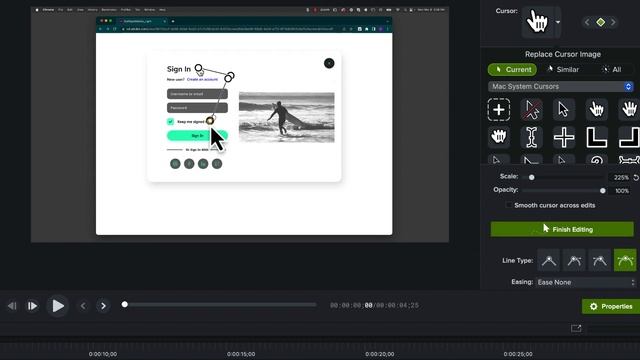Pick the crosshair plus cursor tile
The height and width of the screenshot is (360, 640).
point(564,137)
